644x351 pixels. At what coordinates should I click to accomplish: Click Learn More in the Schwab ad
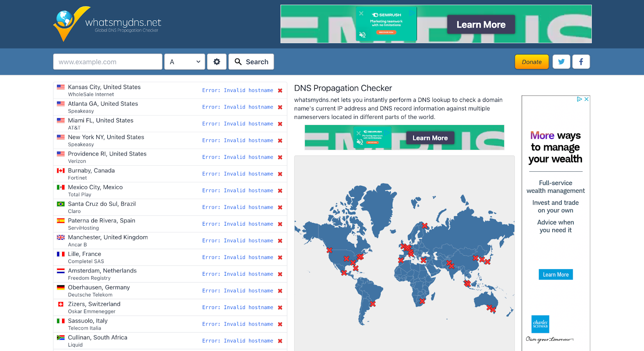pos(555,274)
